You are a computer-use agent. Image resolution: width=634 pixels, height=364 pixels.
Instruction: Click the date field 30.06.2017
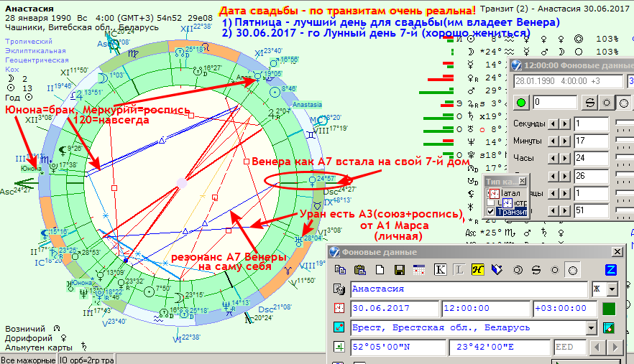click(x=395, y=309)
